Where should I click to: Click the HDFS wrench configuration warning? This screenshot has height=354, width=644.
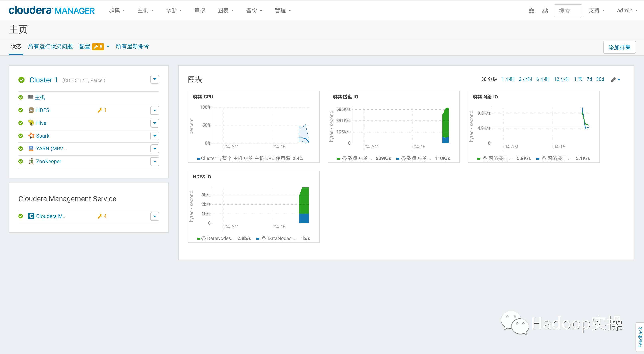click(x=102, y=110)
